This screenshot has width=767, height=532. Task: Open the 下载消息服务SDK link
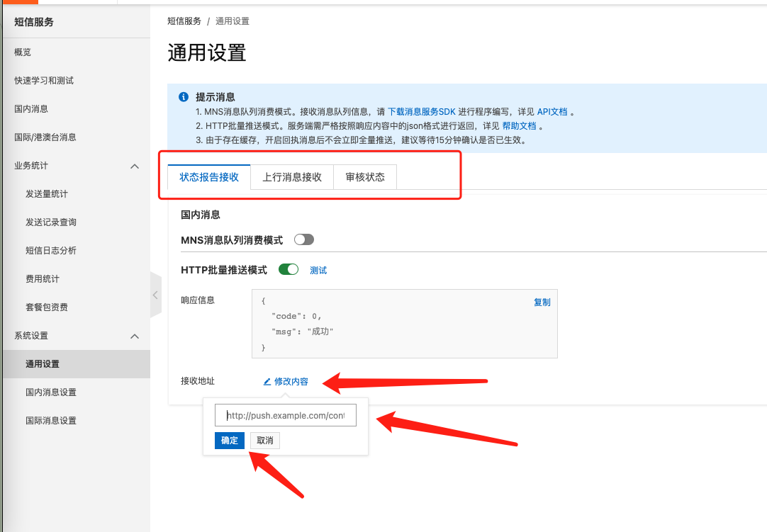[x=422, y=112]
